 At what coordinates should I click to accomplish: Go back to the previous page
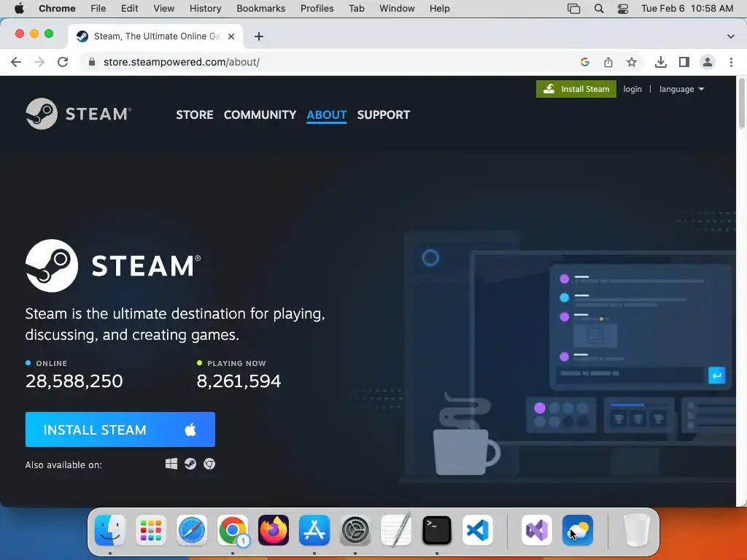pos(16,62)
